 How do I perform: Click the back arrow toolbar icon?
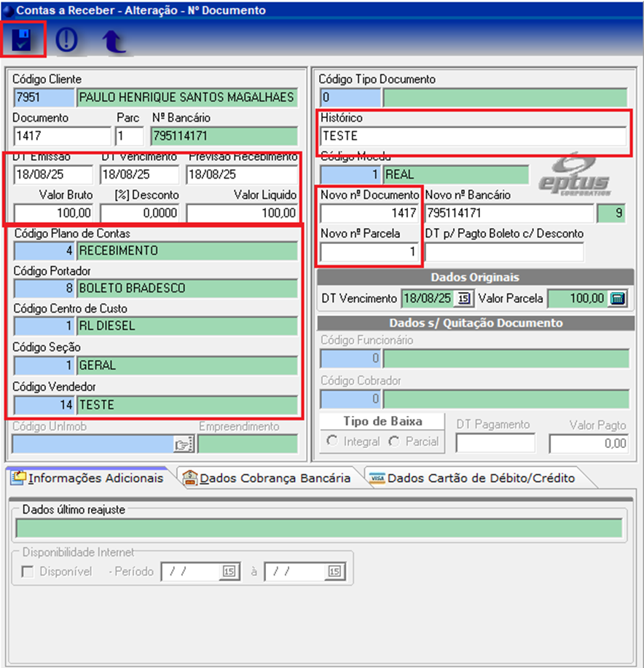[x=112, y=42]
